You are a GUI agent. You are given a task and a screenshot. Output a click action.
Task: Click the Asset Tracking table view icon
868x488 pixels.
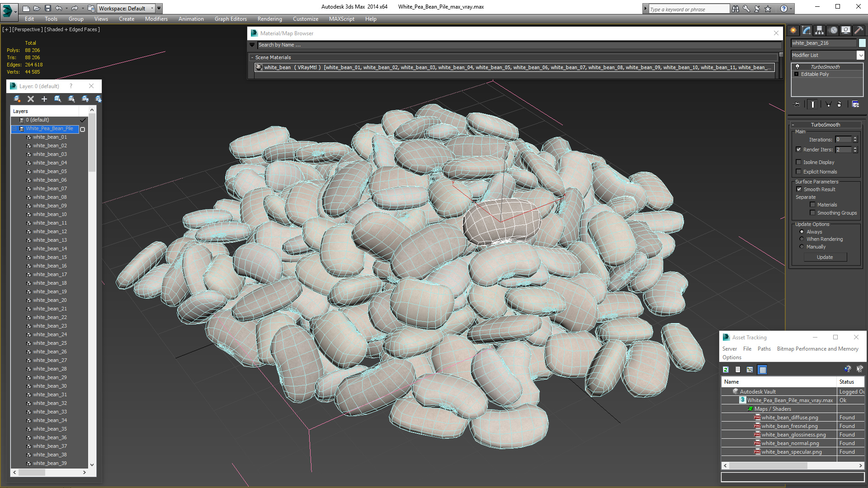763,370
